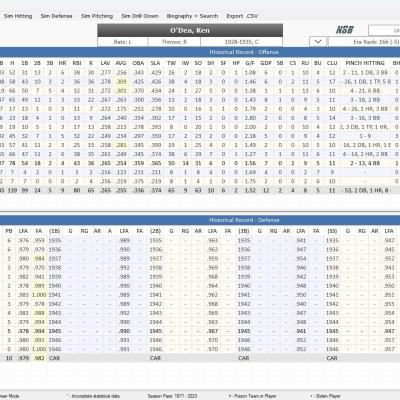
Task: Click the Throws: R field
Action: (174, 42)
